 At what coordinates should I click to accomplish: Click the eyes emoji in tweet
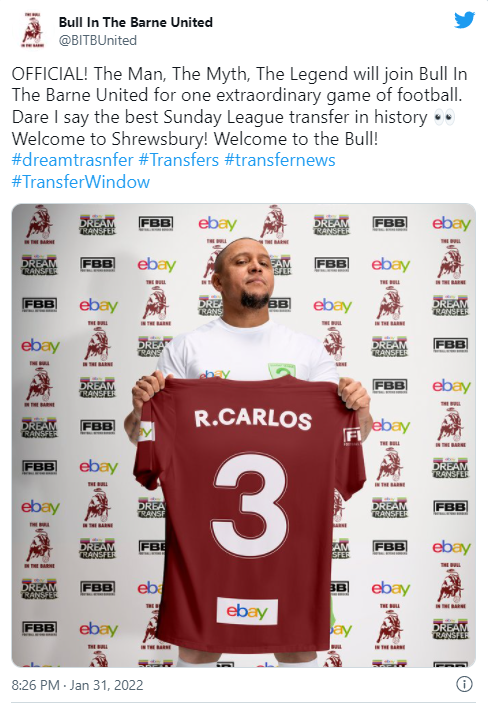[x=444, y=118]
